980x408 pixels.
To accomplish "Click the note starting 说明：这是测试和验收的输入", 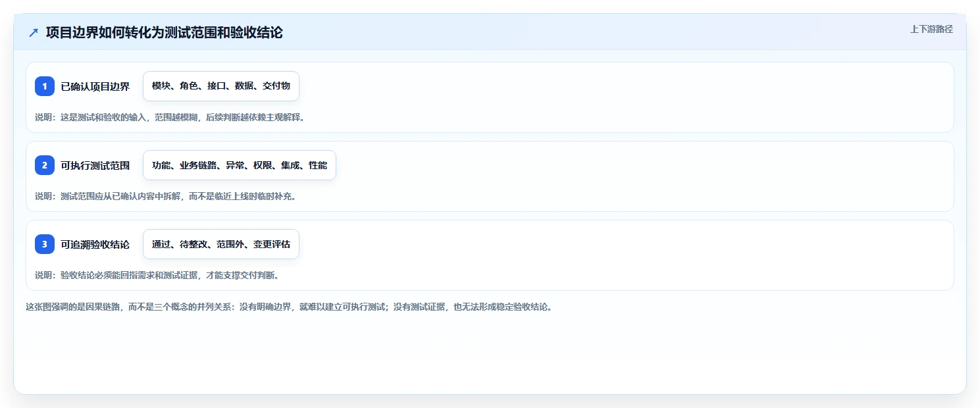I will [x=171, y=117].
